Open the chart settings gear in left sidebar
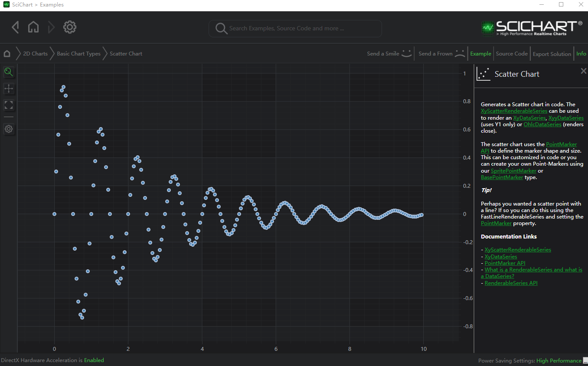 (9, 129)
